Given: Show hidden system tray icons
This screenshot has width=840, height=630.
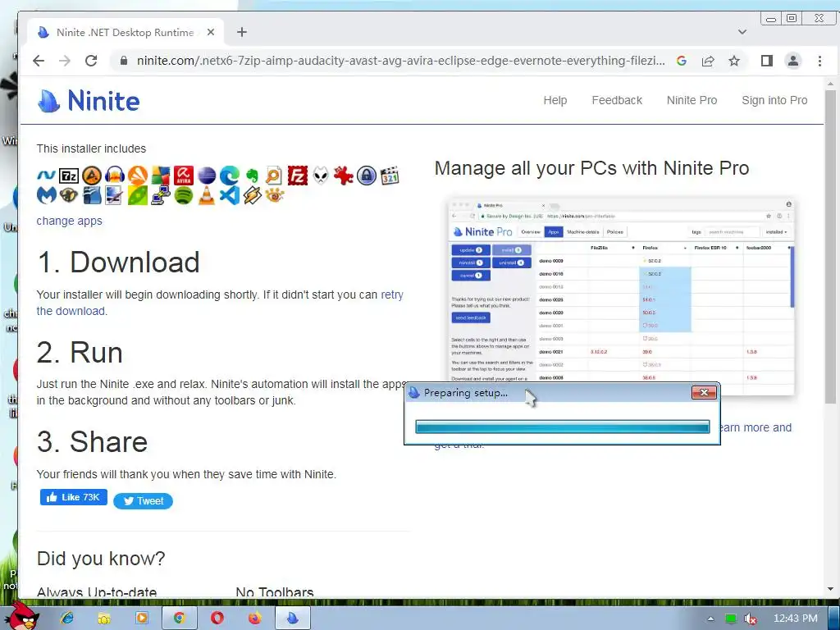Looking at the screenshot, I should tap(710, 619).
